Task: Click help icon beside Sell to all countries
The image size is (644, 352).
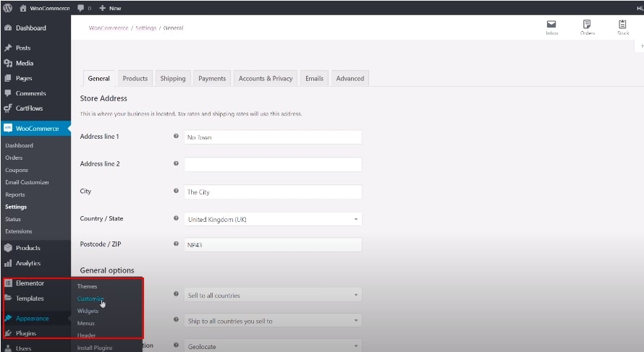Action: tap(176, 293)
